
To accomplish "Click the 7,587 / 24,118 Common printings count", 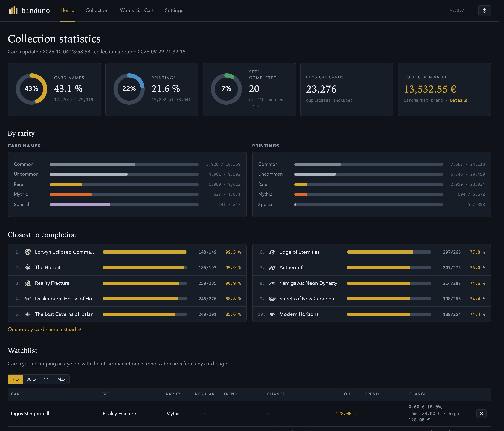I will coord(468,164).
